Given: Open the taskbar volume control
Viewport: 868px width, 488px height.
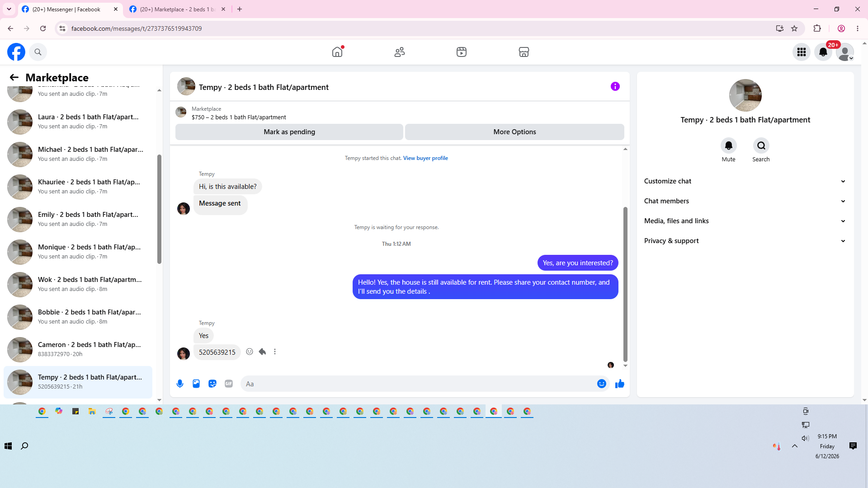Looking at the screenshot, I should click(805, 438).
